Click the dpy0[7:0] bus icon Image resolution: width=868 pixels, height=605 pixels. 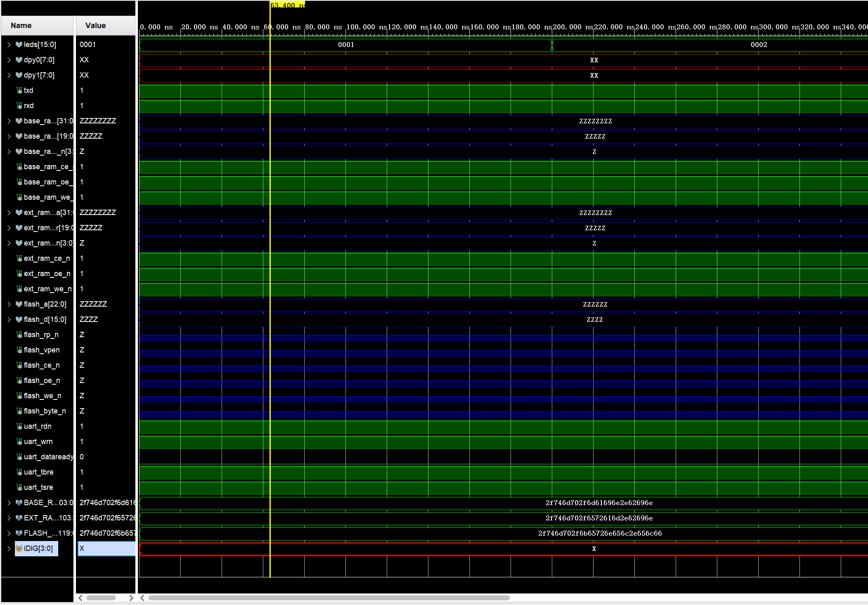point(19,60)
